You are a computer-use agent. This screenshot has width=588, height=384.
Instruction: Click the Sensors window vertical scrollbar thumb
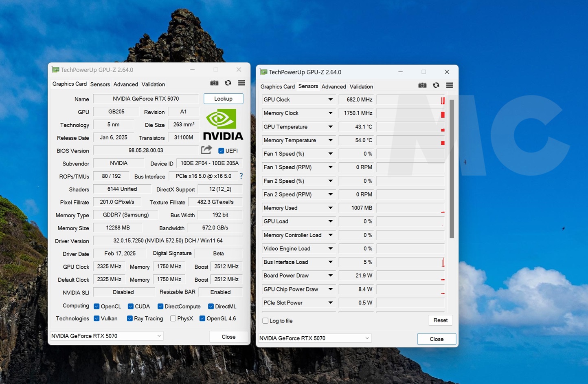coord(452,168)
